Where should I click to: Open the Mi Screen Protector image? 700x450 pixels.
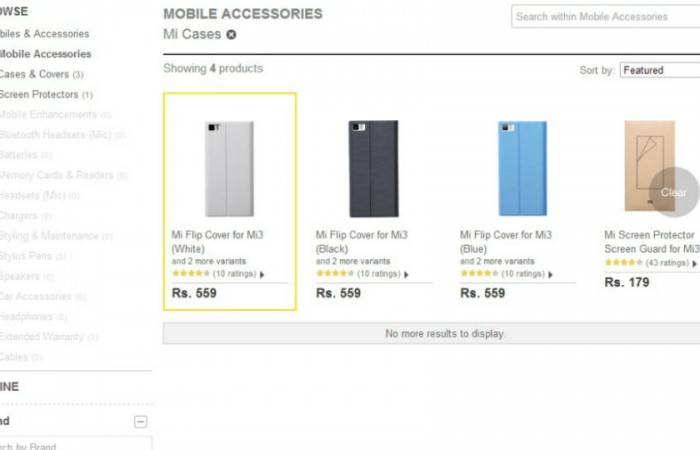coord(650,167)
